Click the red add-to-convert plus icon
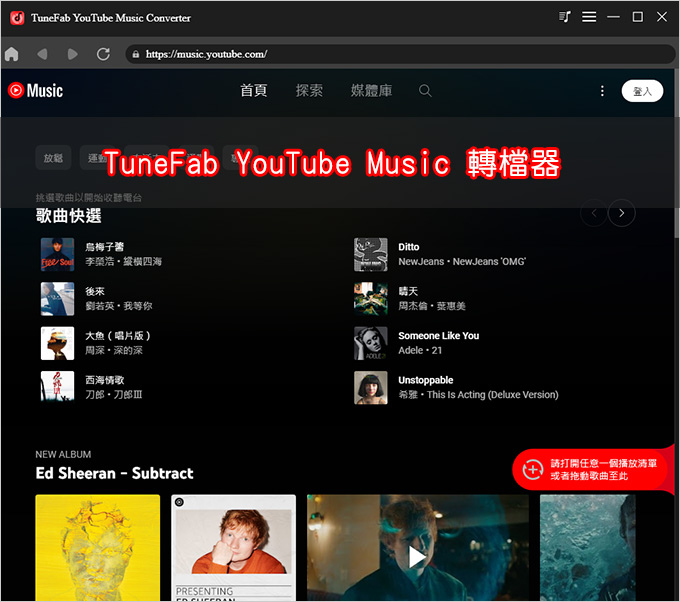 pos(533,469)
